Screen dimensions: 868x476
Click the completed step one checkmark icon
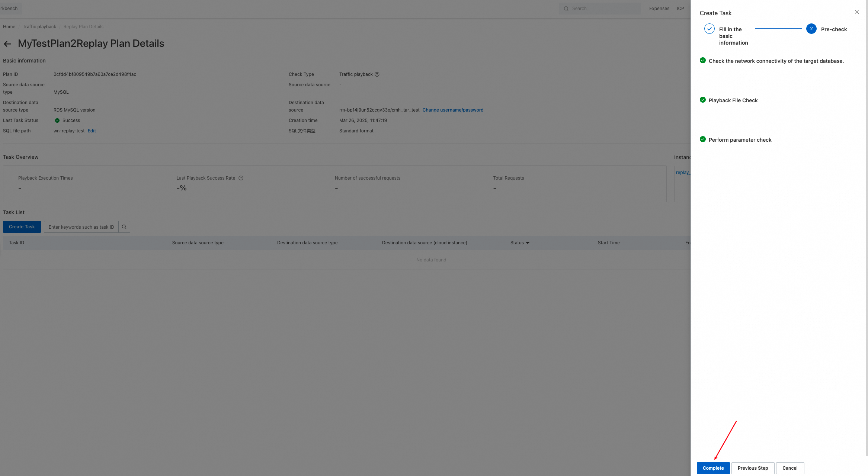(709, 29)
